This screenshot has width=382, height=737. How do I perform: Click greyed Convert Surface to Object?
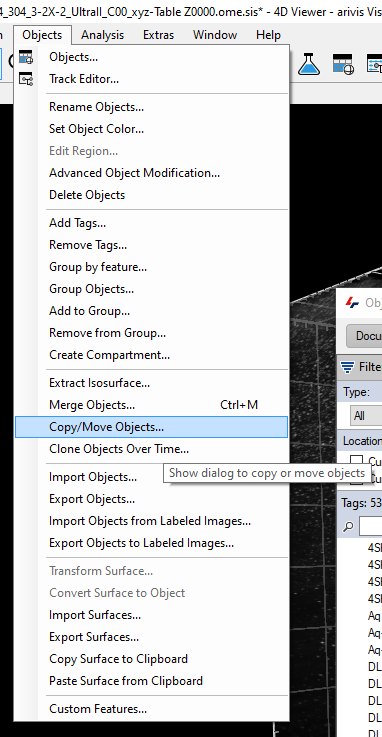[x=151, y=593]
